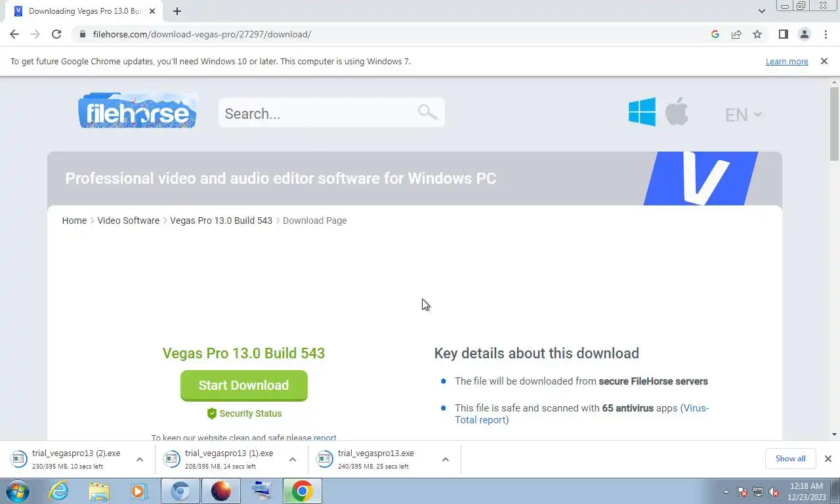Expand options for trial_vegaspro13.exe

tap(446, 459)
